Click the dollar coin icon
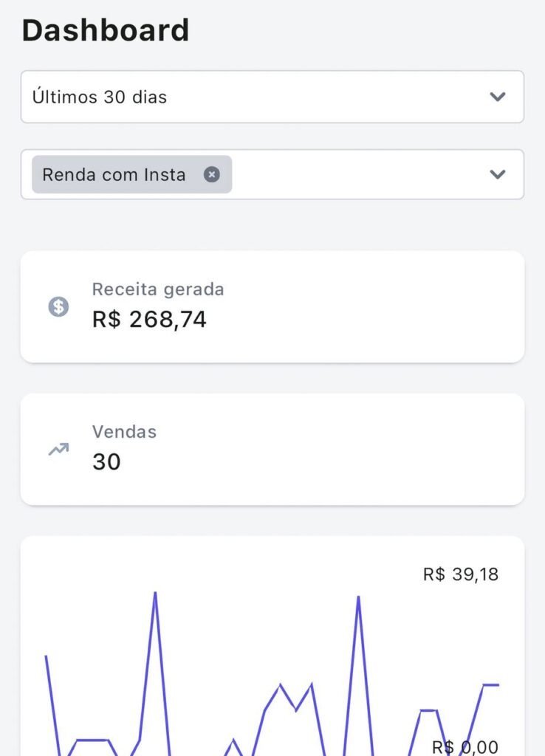The image size is (545, 756). click(x=58, y=306)
